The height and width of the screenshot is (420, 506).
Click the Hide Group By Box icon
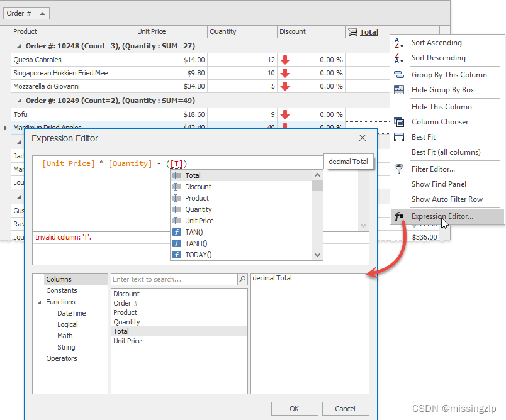[x=399, y=90]
